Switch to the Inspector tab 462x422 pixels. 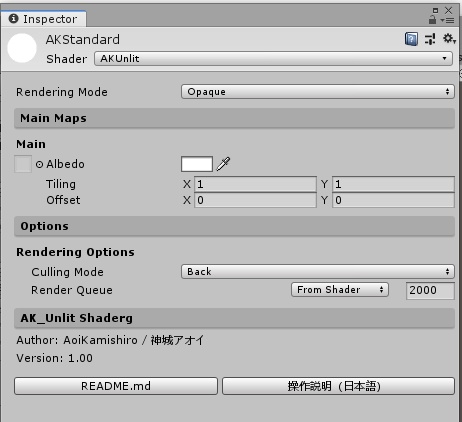click(x=43, y=19)
